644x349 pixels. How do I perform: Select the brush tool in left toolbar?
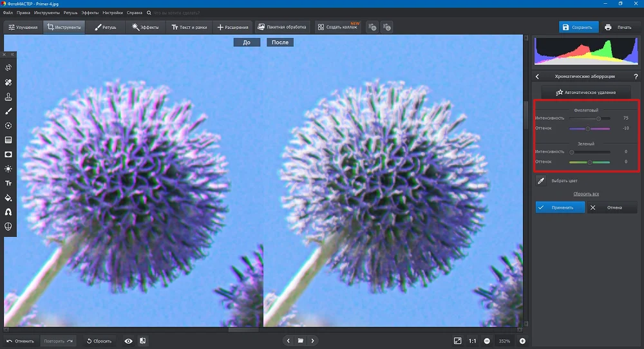(x=8, y=111)
